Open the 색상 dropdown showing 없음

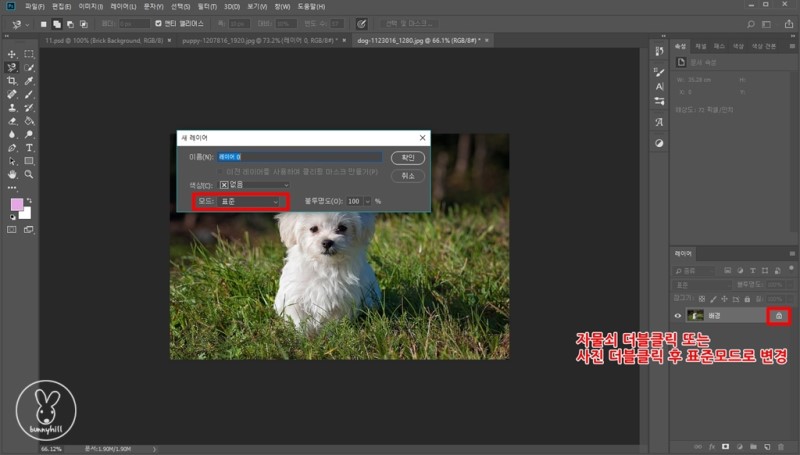tap(254, 185)
